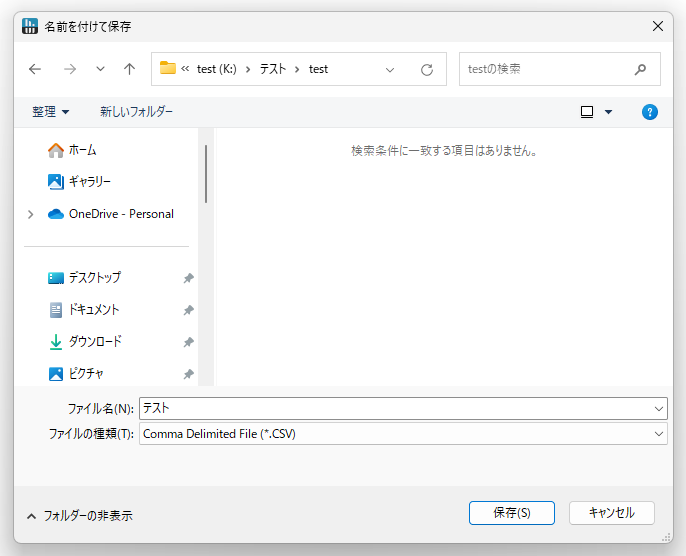Open the 整理 menu
The image size is (686, 556).
pyautogui.click(x=50, y=112)
